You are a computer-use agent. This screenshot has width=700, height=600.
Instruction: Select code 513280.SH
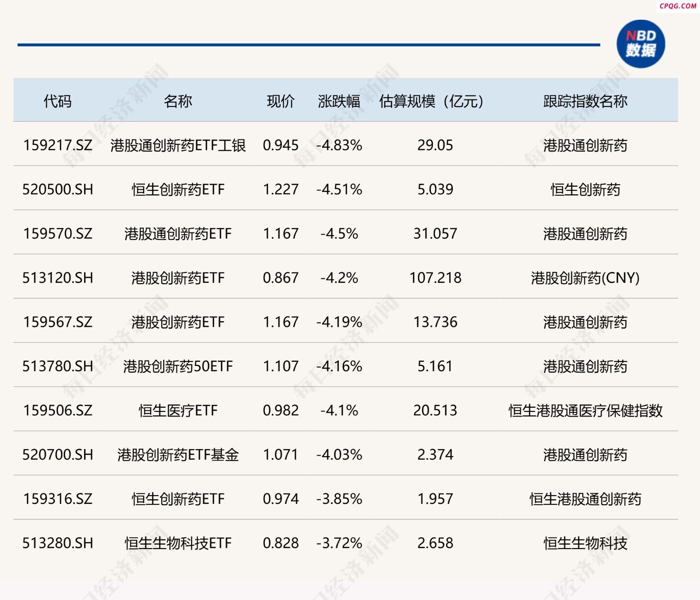tap(58, 543)
